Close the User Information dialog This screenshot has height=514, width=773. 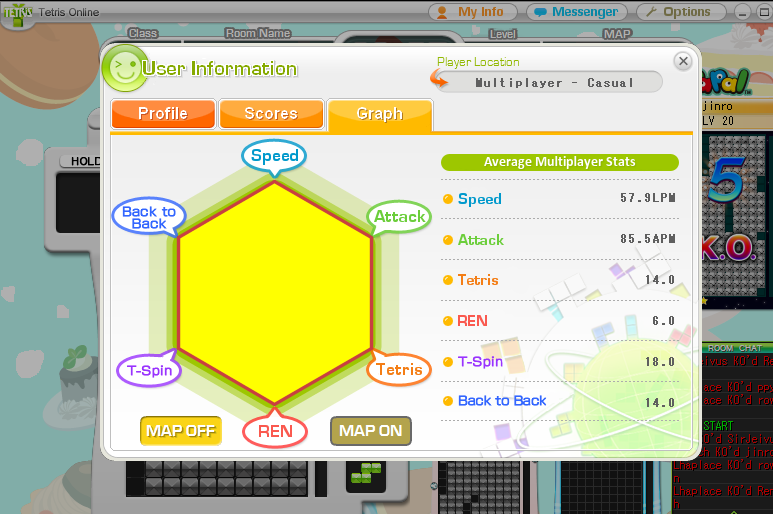[683, 61]
